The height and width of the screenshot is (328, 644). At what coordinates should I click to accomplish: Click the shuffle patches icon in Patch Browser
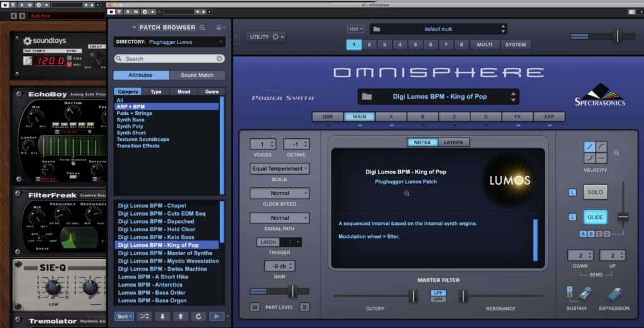[x=144, y=317]
